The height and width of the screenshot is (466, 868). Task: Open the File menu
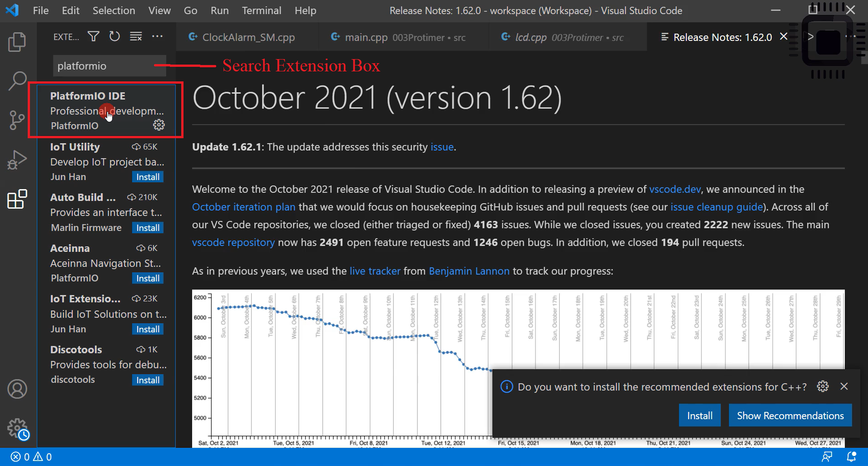click(x=41, y=10)
